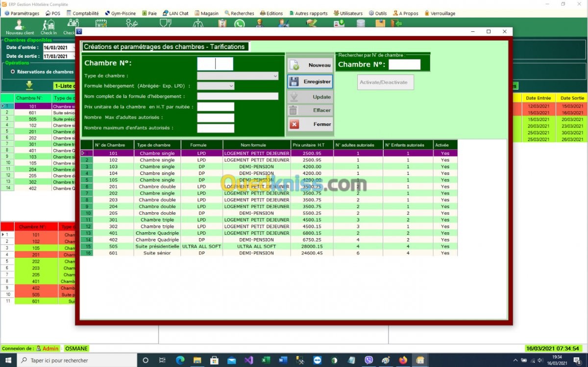Click the Enregistrer button
Screen dimensions: 588x367
[310, 82]
